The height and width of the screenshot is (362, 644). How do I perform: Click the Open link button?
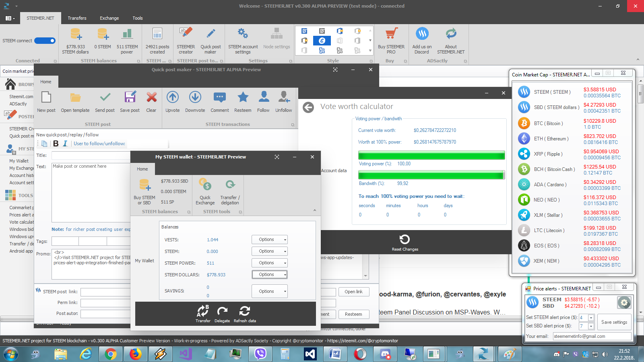pos(354,292)
